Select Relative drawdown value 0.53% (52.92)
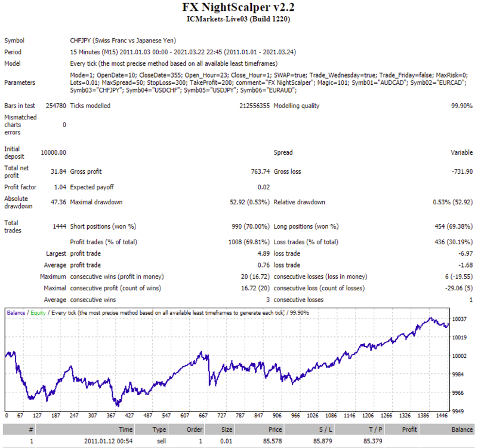This screenshot has height=448, width=481. pos(453,202)
